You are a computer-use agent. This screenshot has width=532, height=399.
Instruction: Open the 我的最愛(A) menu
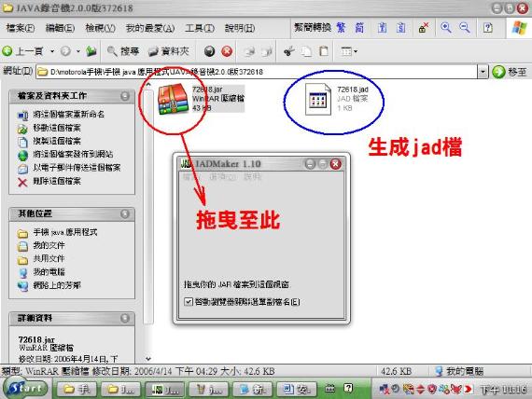click(150, 28)
